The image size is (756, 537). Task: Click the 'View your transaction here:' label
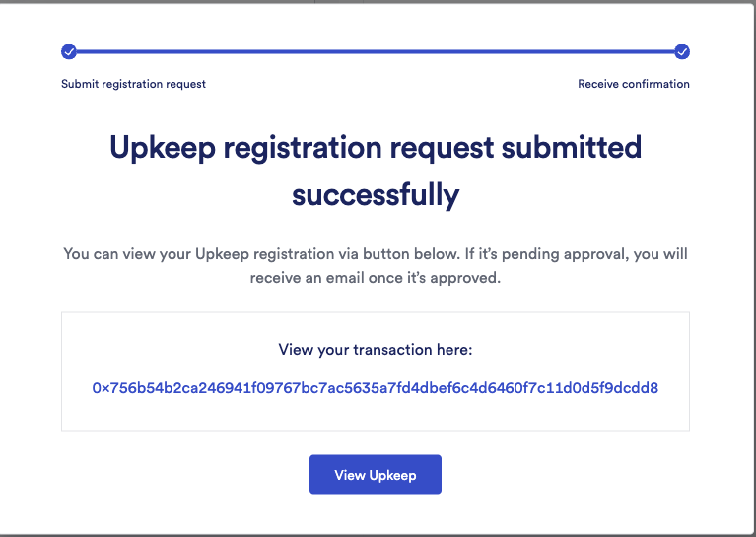pyautogui.click(x=376, y=350)
